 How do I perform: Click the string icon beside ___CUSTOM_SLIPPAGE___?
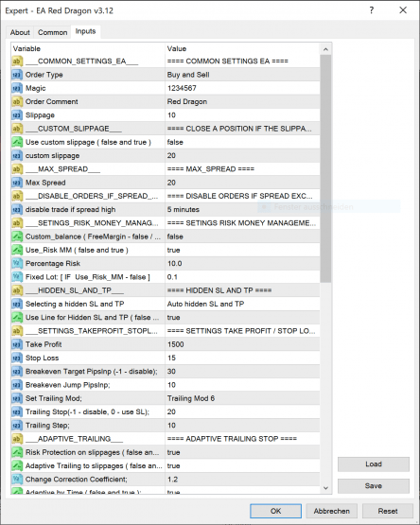tap(17, 129)
